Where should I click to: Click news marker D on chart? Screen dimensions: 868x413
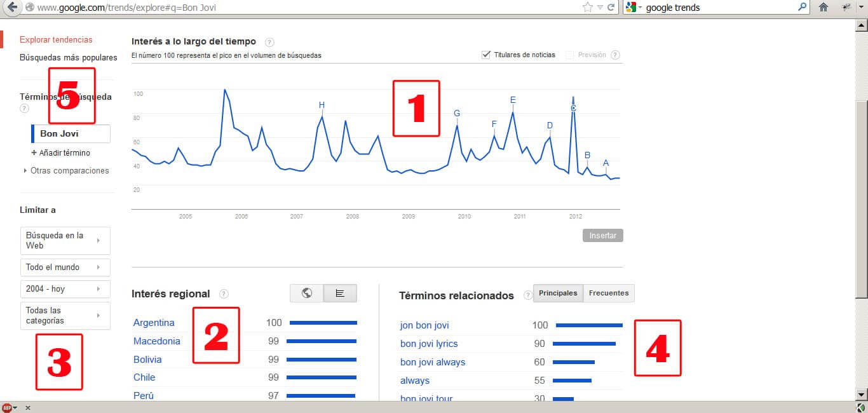tap(550, 125)
